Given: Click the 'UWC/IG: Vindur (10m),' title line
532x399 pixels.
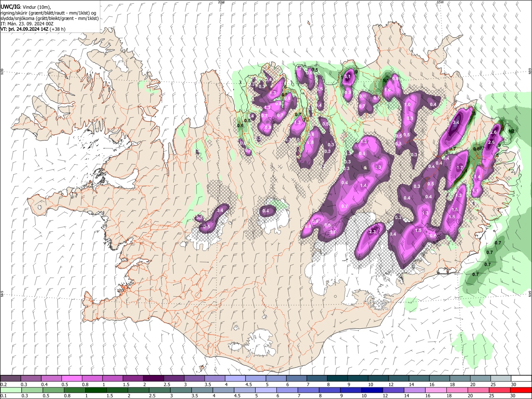Looking at the screenshot, I should point(25,7).
